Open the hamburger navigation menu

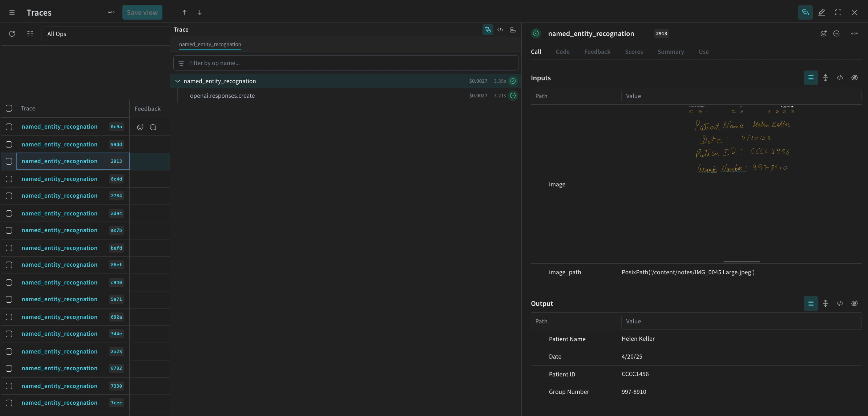tap(12, 12)
